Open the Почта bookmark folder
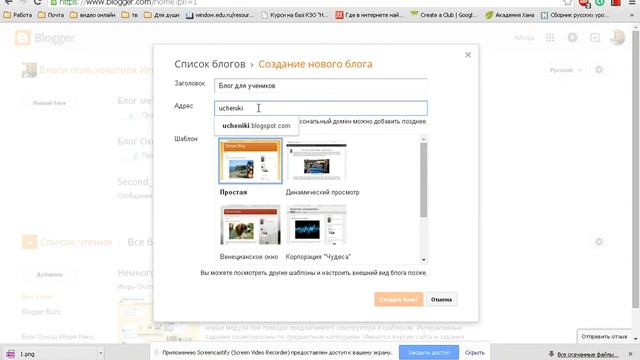This screenshot has width=640, height=360. (x=51, y=15)
